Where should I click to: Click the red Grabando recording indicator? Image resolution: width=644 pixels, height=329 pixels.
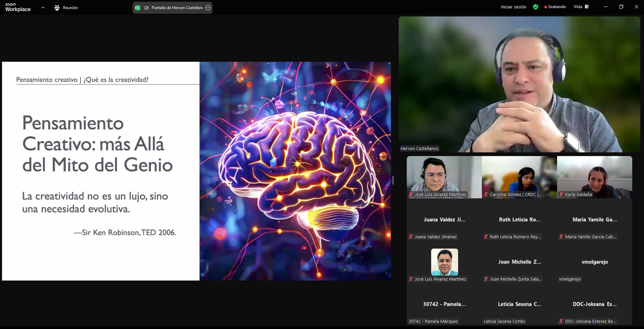[555, 7]
